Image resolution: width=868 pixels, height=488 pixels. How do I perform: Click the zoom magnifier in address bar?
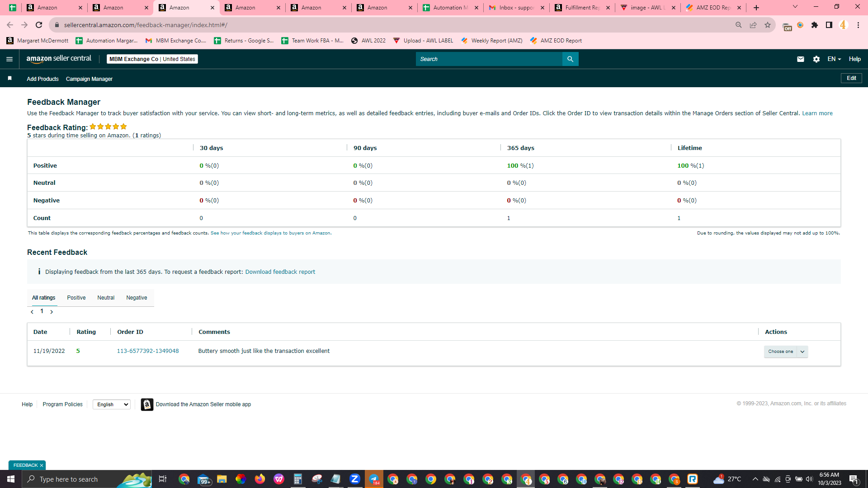pyautogui.click(x=738, y=25)
